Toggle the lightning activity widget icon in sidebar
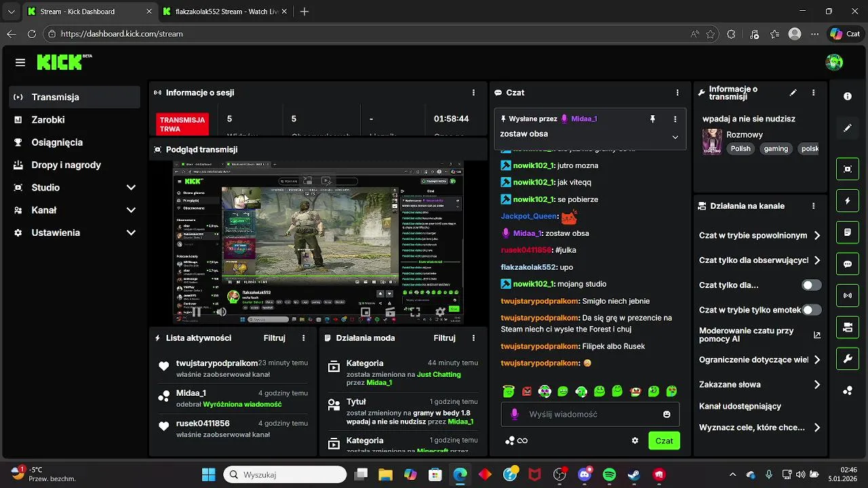868x488 pixels. [x=848, y=201]
